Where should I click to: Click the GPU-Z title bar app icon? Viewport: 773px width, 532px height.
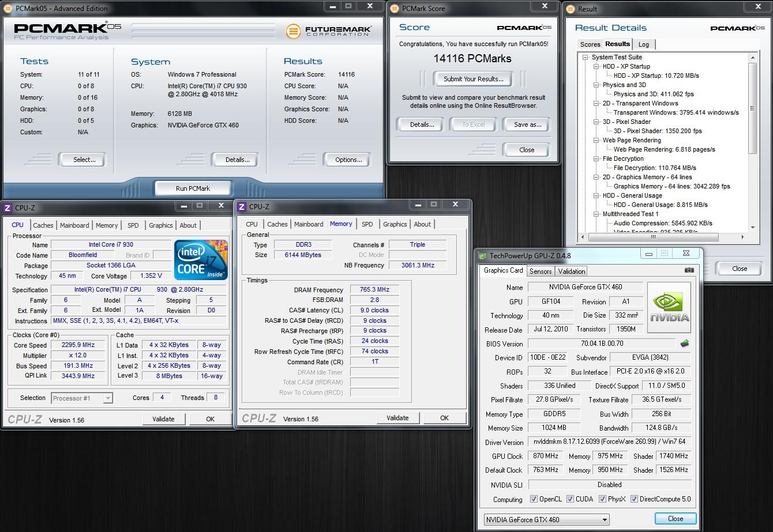click(x=482, y=255)
